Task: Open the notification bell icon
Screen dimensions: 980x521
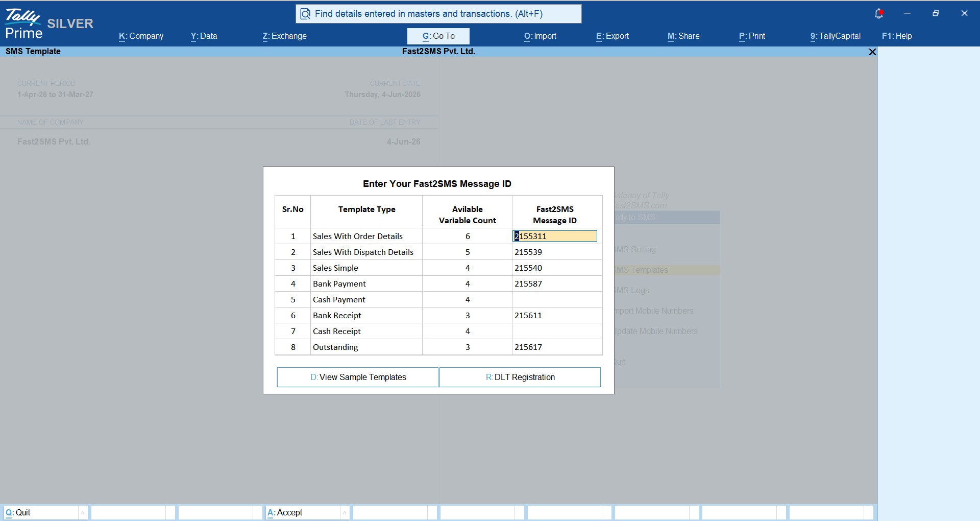Action: pos(879,14)
